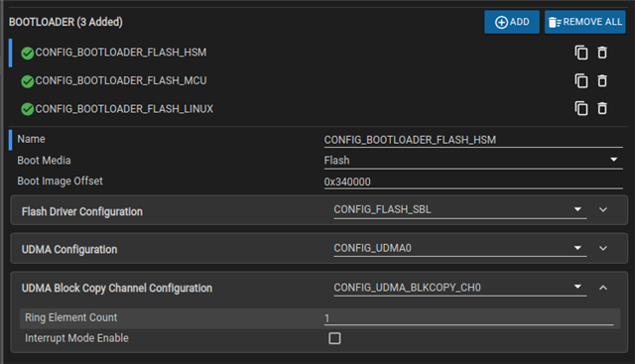Screen dimensions: 635x364
Task: Expand UDMA Configuration section
Action: (x=603, y=248)
